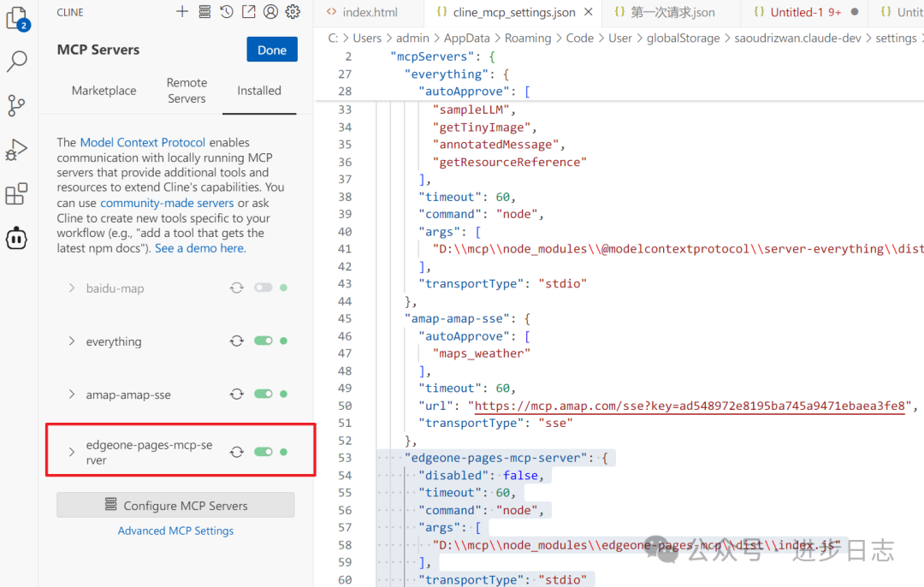Select the AppData breadcrumb segment
This screenshot has height=587, width=924.
[467, 39]
